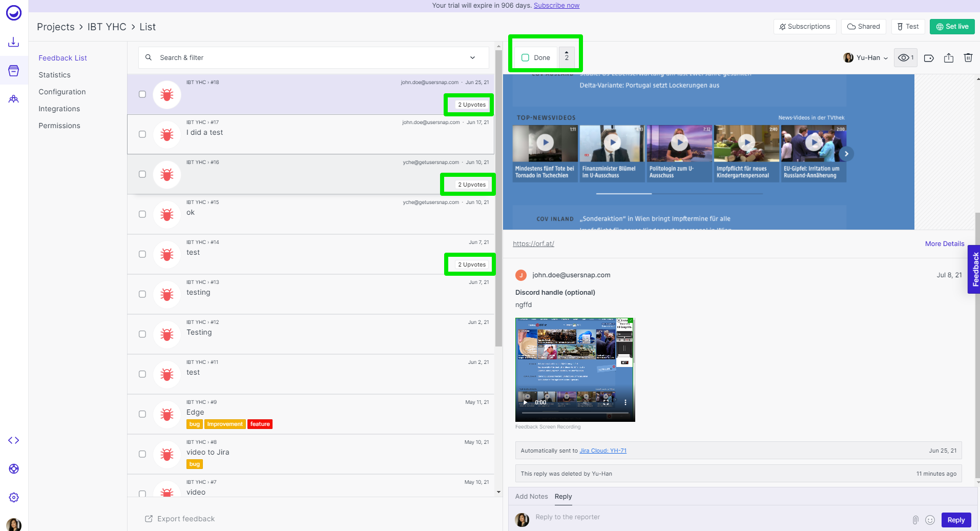This screenshot has height=531, width=980.
Task: Open the Usersnap logo home icon
Action: [x=14, y=13]
